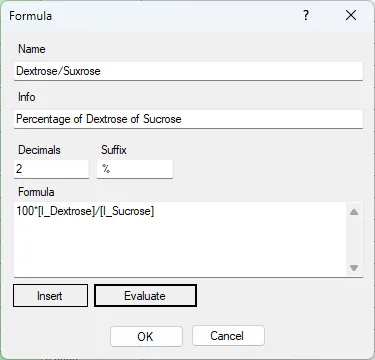Click the word Sucrose in the Info field

(x=162, y=119)
